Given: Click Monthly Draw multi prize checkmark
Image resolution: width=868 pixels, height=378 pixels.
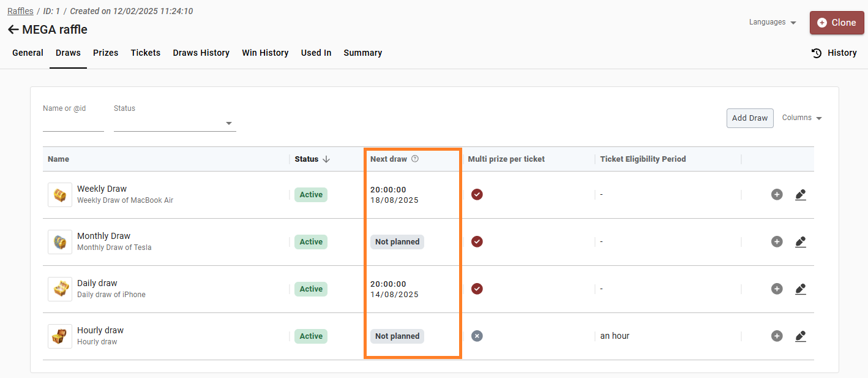Looking at the screenshot, I should tap(477, 242).
